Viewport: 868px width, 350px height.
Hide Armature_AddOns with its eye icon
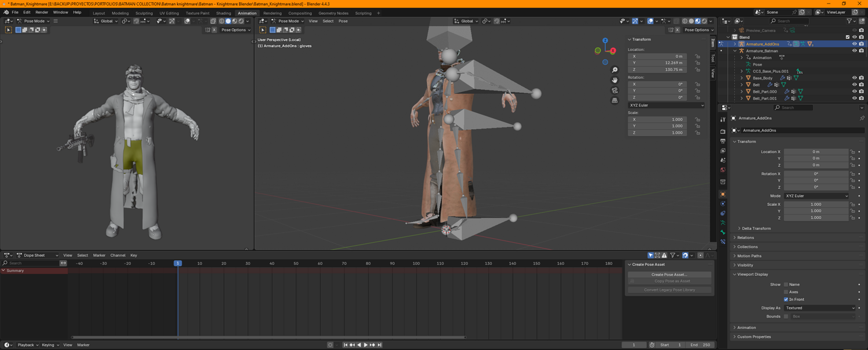pyautogui.click(x=854, y=44)
